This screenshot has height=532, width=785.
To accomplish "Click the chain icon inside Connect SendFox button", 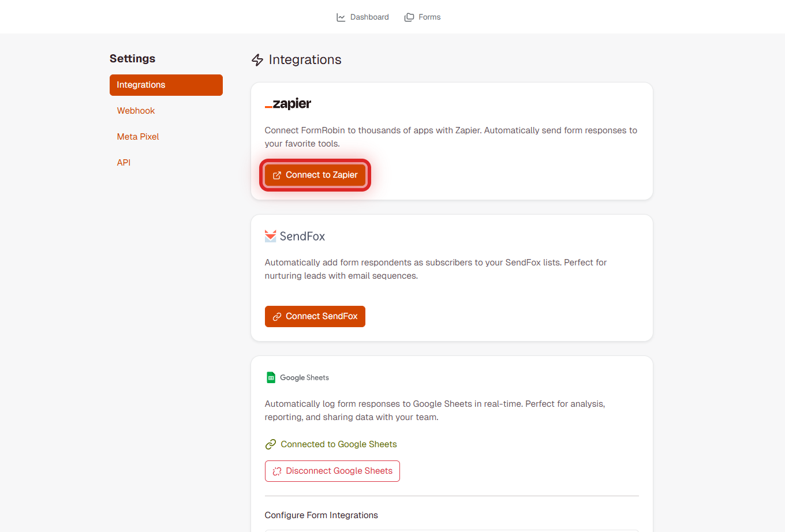I will point(277,316).
